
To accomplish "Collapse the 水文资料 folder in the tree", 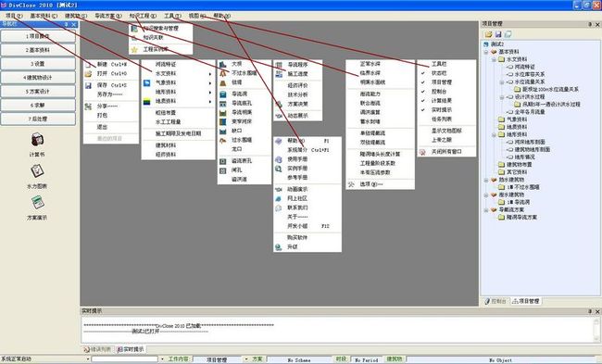I will [494, 59].
